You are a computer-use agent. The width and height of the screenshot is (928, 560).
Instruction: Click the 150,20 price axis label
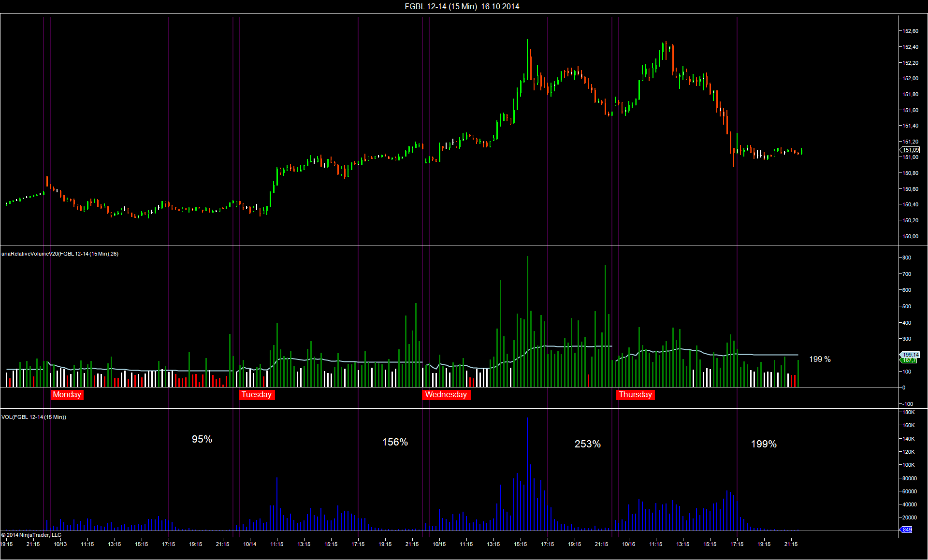(x=911, y=220)
